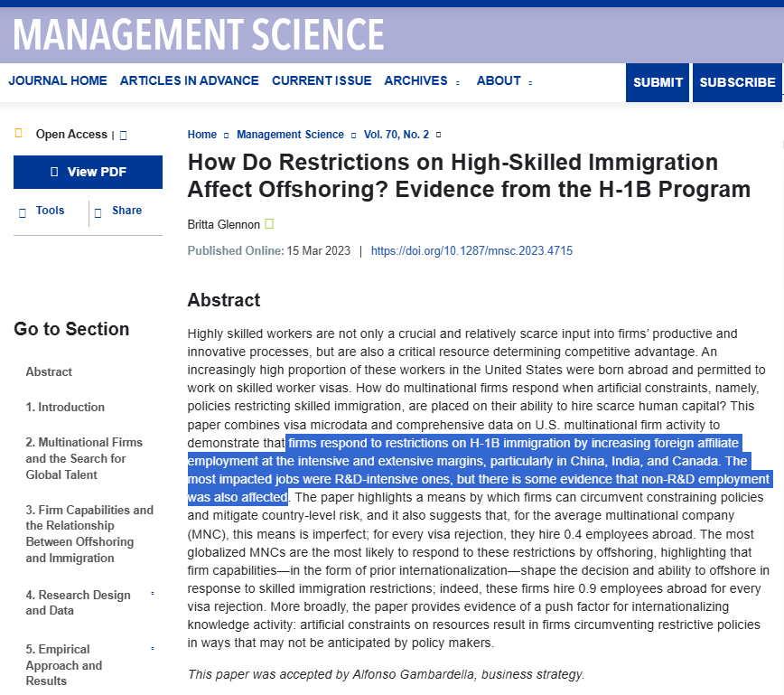Click the Management Science breadcrumb link
The height and width of the screenshot is (695, 784).
tap(290, 135)
